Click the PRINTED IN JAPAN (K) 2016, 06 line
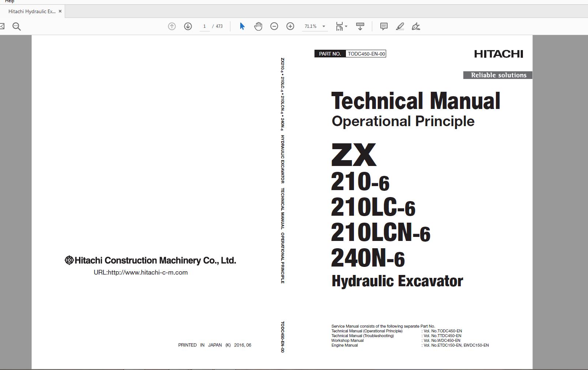Viewport: 588px width, 370px height. [215, 345]
